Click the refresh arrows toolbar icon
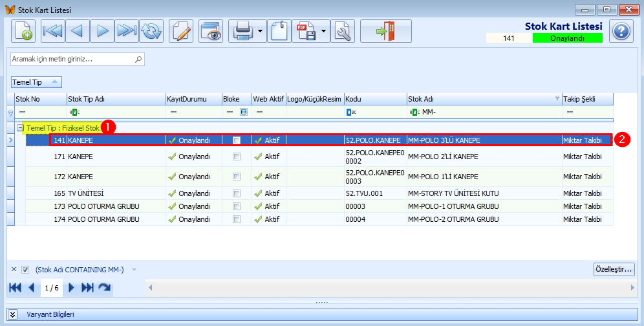 (151, 31)
